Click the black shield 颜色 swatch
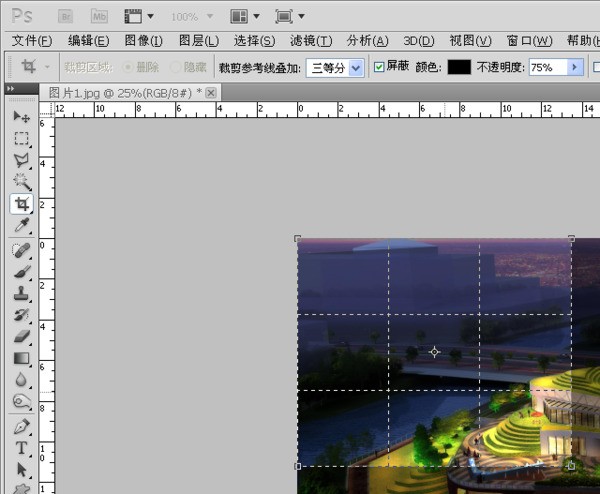 coord(459,67)
